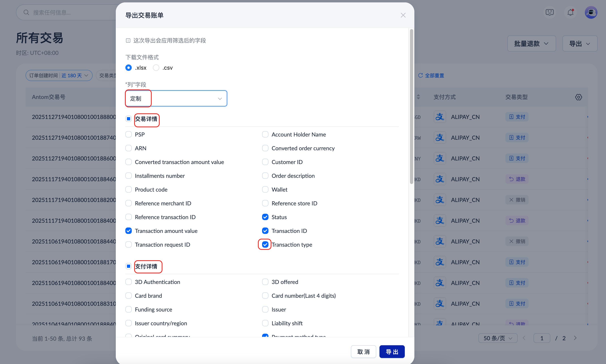
Task: Select the .csv file format
Action: click(156, 68)
